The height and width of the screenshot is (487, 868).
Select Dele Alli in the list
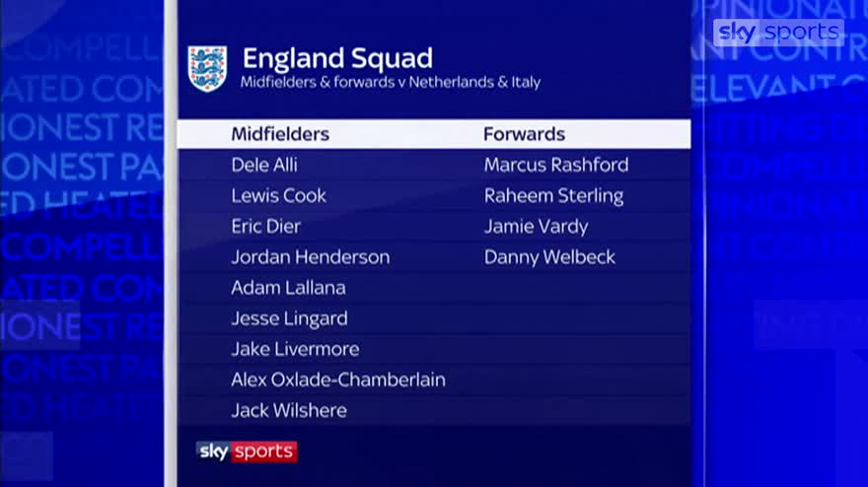point(264,165)
